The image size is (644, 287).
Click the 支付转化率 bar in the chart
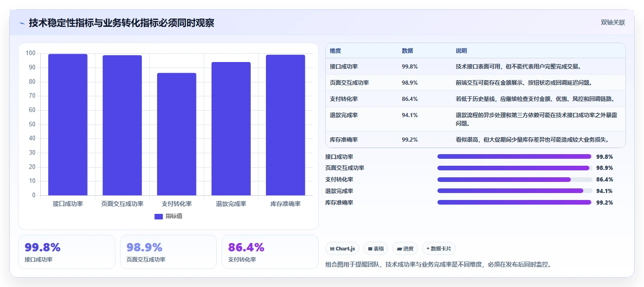pyautogui.click(x=177, y=134)
